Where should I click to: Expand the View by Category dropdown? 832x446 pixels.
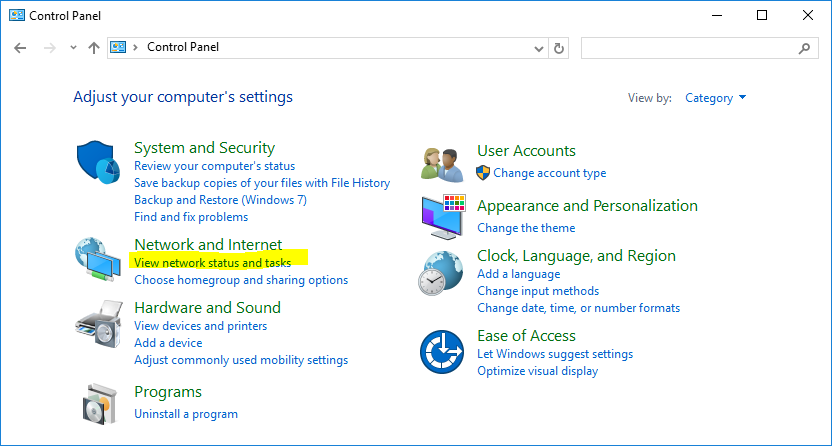tap(715, 98)
